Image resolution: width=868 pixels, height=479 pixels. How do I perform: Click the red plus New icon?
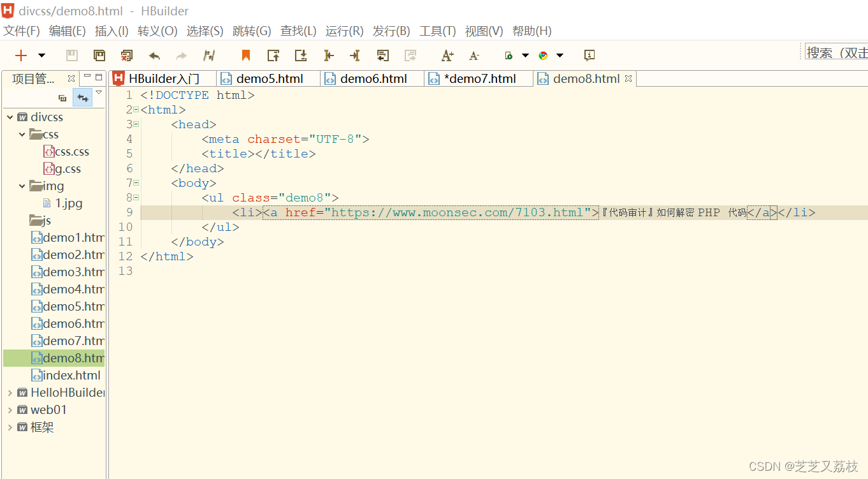pyautogui.click(x=21, y=55)
